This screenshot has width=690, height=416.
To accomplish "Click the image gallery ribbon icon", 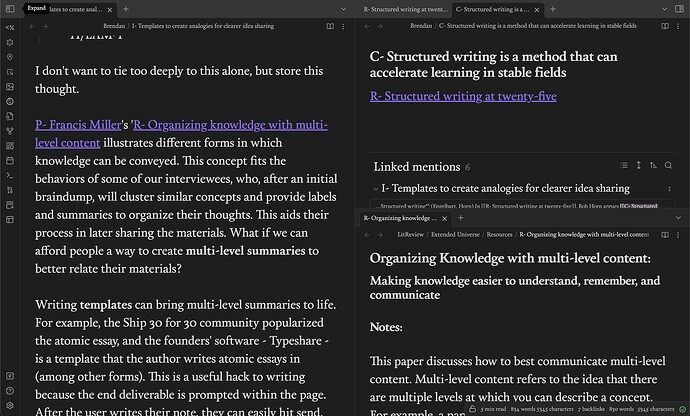I will pos(10,87).
